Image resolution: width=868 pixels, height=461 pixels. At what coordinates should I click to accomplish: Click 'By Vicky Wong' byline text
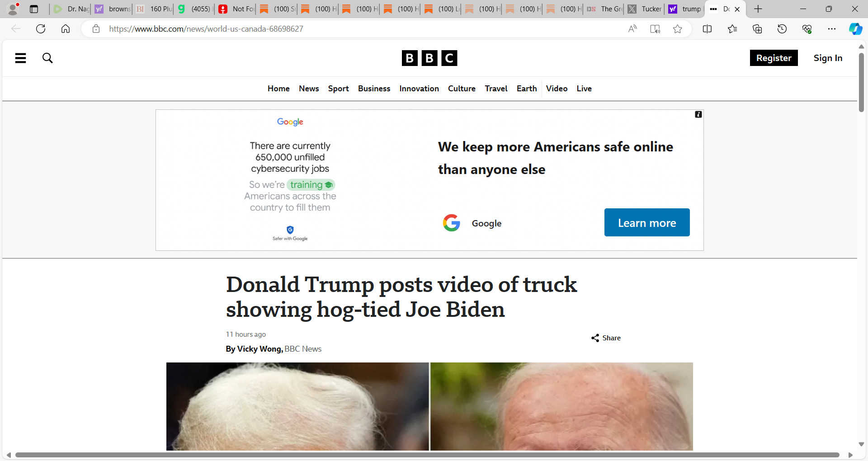click(254, 349)
